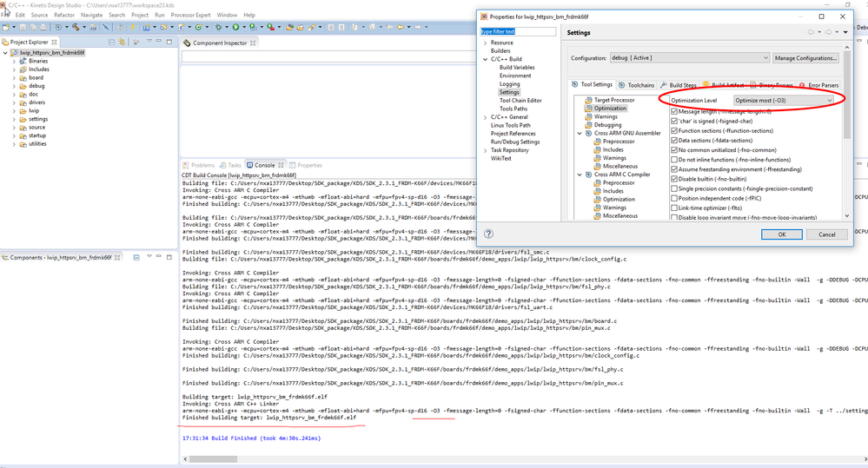Enable Link-time optimizer (-flto) checkbox
This screenshot has width=868, height=468.
pos(674,208)
